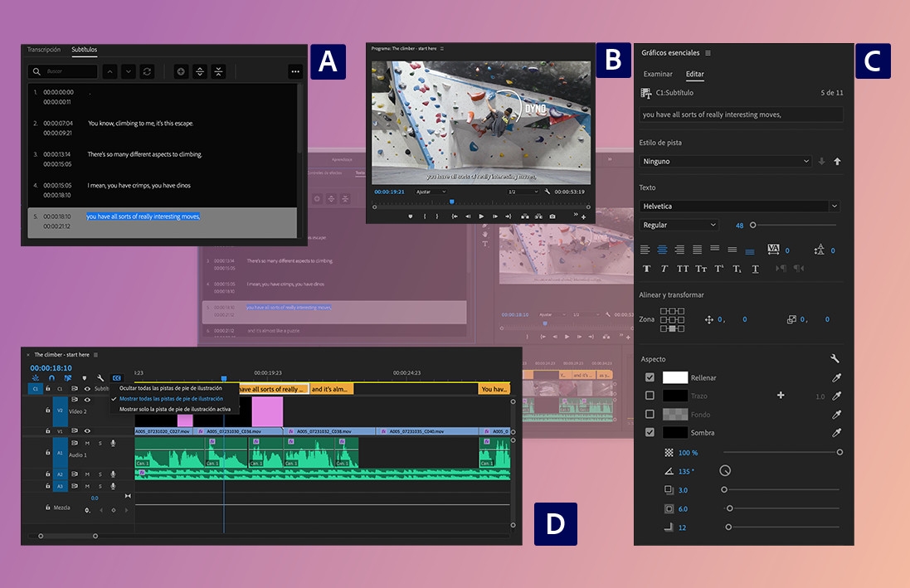The image size is (910, 588).
Task: Switch to Transcripción tab
Action: pyautogui.click(x=43, y=49)
